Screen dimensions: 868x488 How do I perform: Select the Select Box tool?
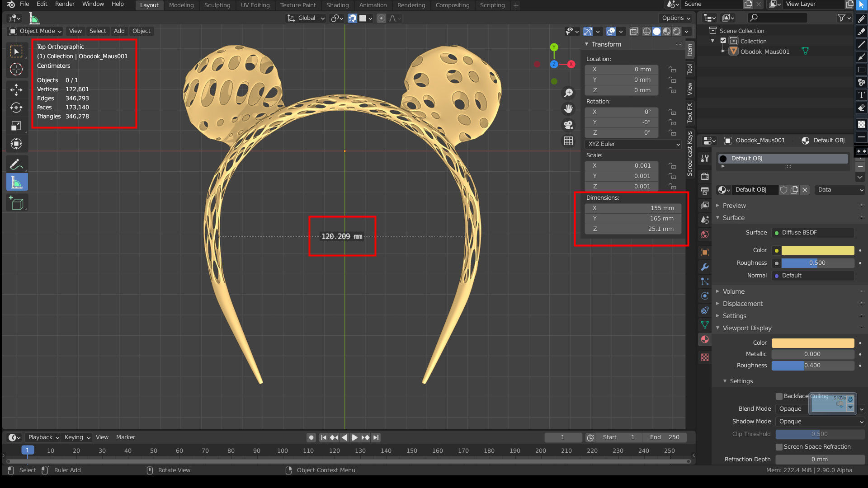pyautogui.click(x=17, y=52)
